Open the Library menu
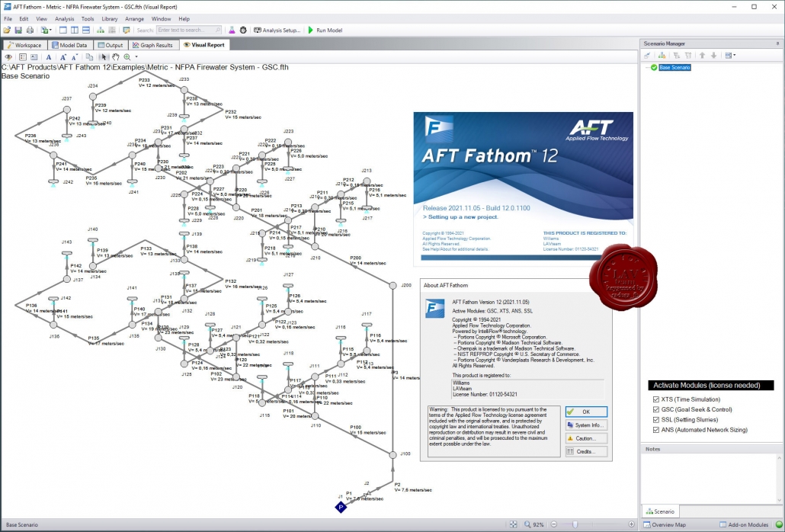This screenshot has height=532, width=785. click(110, 18)
